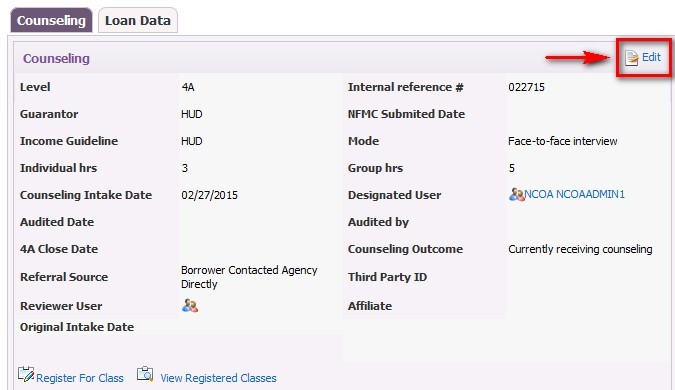Click the Group hrs value 5
The height and width of the screenshot is (390, 675).
tap(511, 168)
